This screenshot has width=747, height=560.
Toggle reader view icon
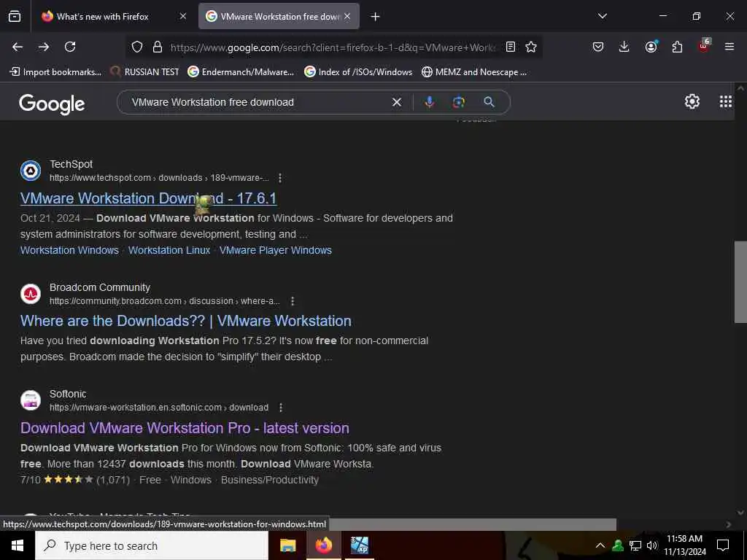[x=510, y=47]
